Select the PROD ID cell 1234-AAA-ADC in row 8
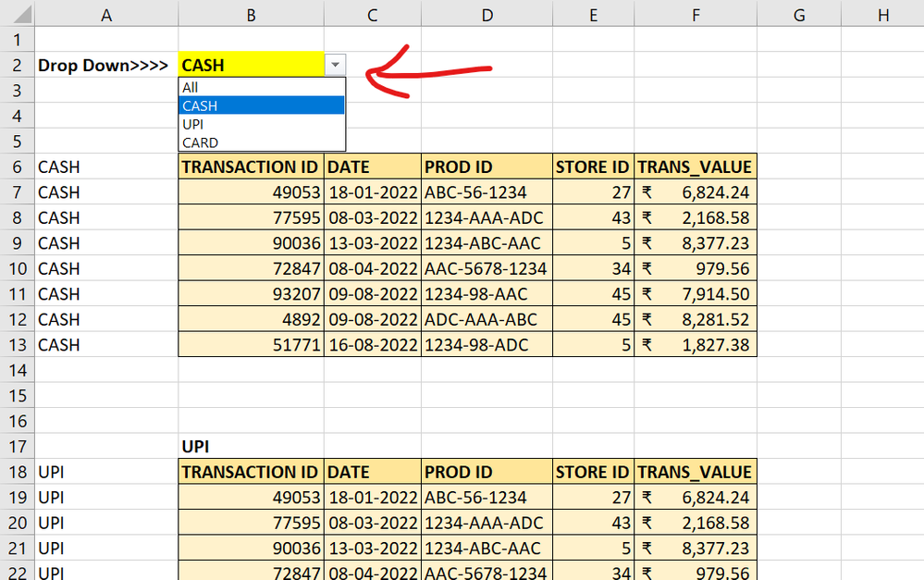 (487, 217)
